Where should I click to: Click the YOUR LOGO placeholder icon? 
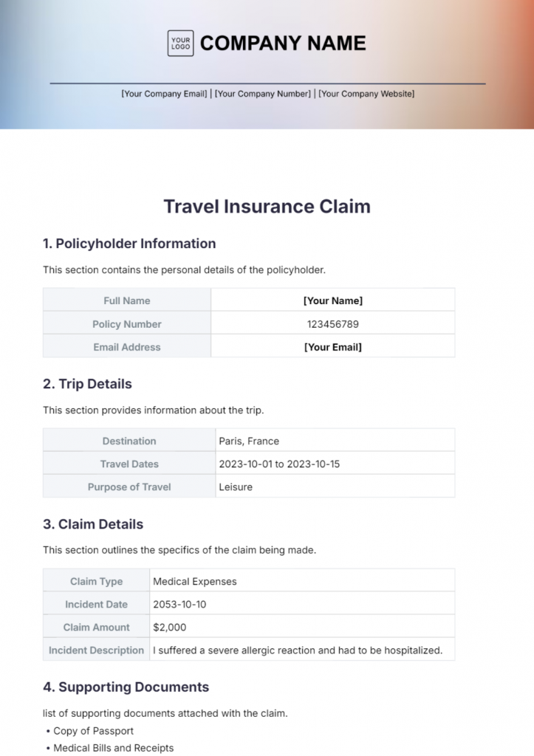(180, 43)
